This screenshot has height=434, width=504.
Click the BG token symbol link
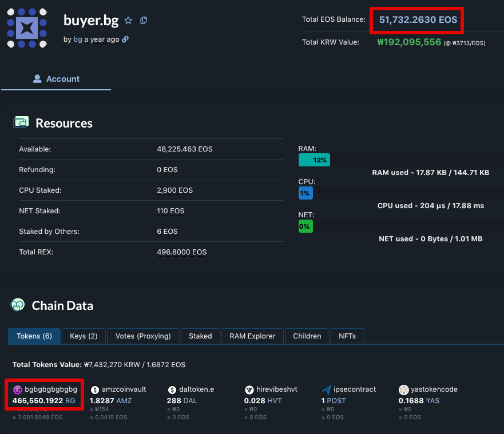click(x=70, y=401)
